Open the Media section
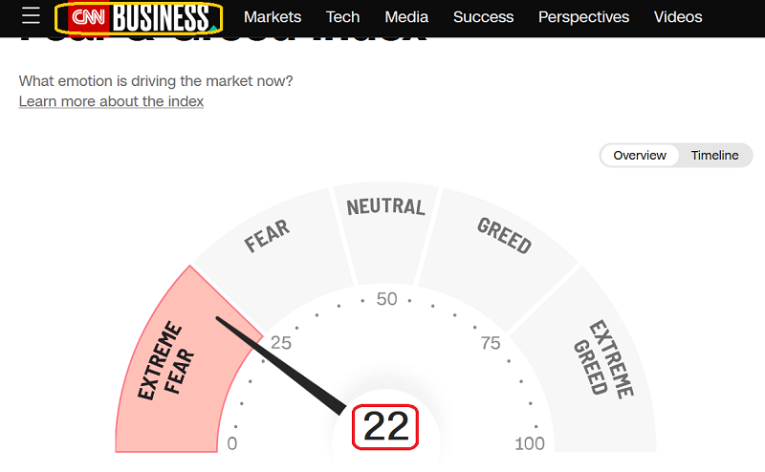Image resolution: width=765 pixels, height=472 pixels. click(406, 17)
